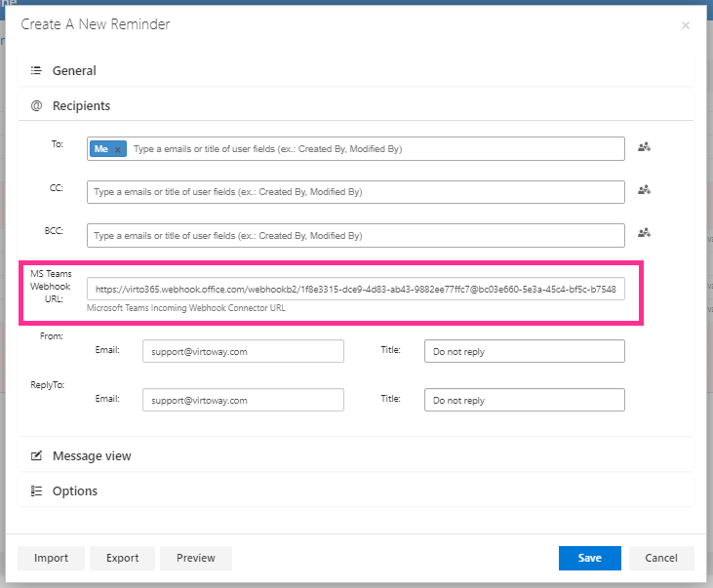
Task: Cancel creating the reminder
Action: click(x=661, y=558)
